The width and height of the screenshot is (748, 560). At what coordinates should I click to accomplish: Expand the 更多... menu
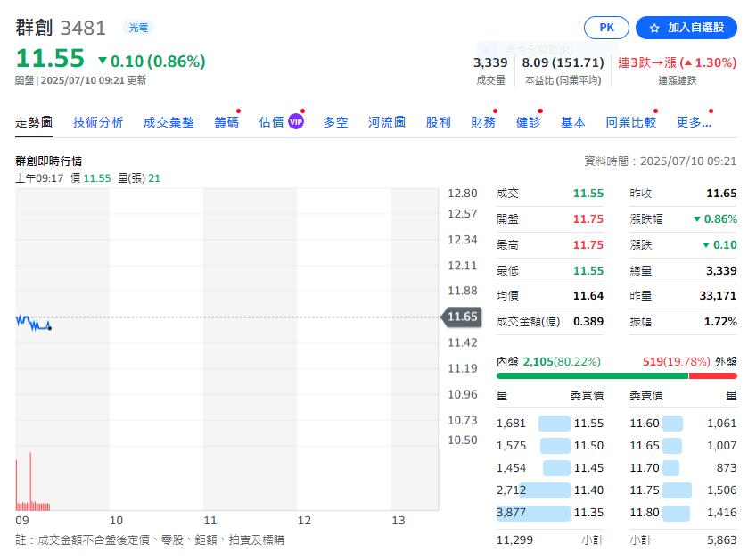point(695,122)
